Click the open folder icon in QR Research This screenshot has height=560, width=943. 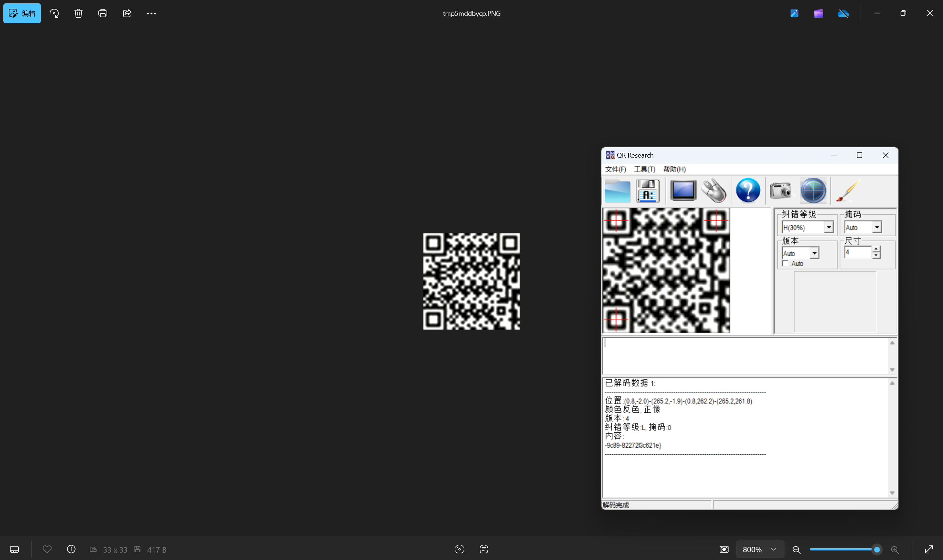[x=617, y=191]
